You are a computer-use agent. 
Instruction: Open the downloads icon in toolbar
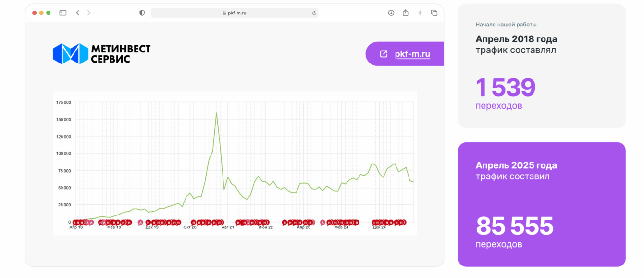pyautogui.click(x=391, y=13)
